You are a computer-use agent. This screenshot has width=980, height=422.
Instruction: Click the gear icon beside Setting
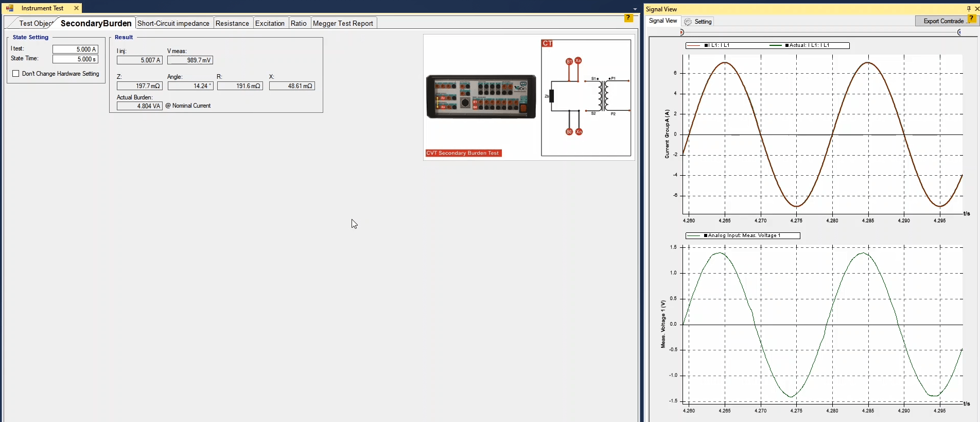[x=688, y=22]
